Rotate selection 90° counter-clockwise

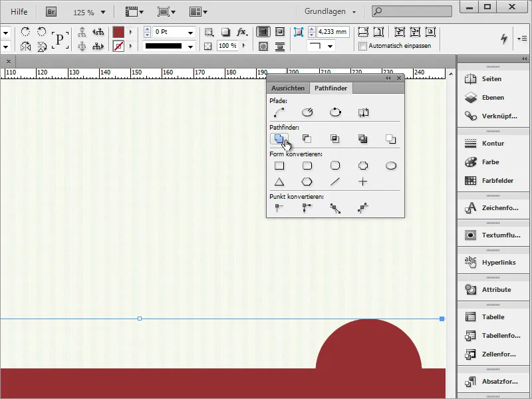(41, 32)
